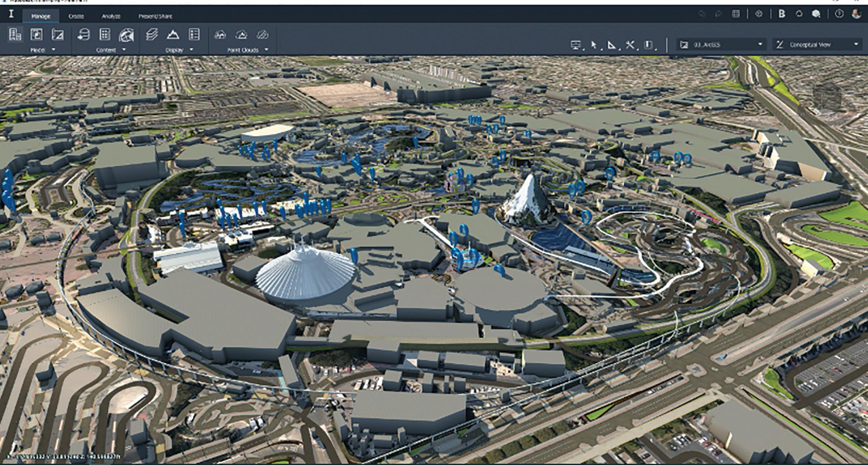Image resolution: width=868 pixels, height=465 pixels.
Task: Open the triangle measure tool
Action: [x=612, y=45]
